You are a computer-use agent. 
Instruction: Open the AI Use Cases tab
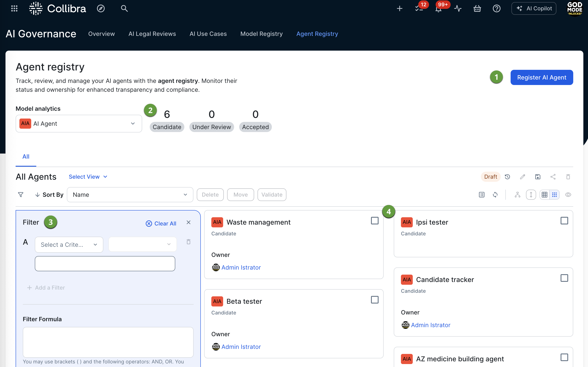(208, 34)
